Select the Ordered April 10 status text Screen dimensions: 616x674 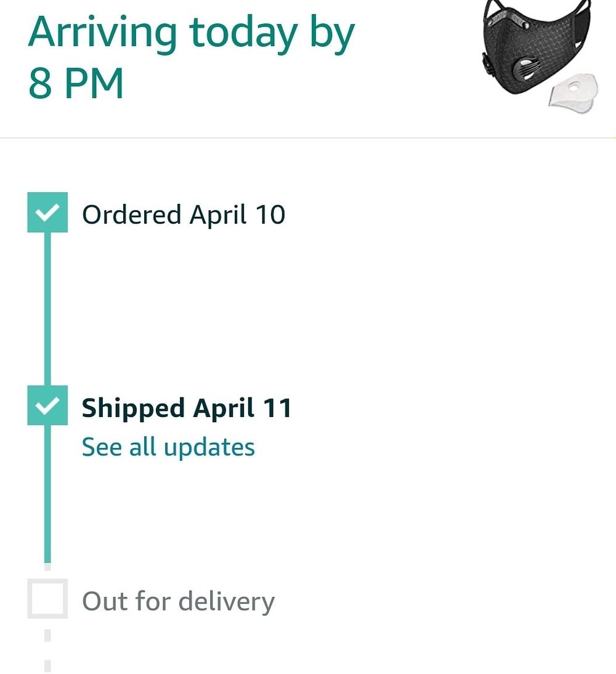(x=184, y=214)
